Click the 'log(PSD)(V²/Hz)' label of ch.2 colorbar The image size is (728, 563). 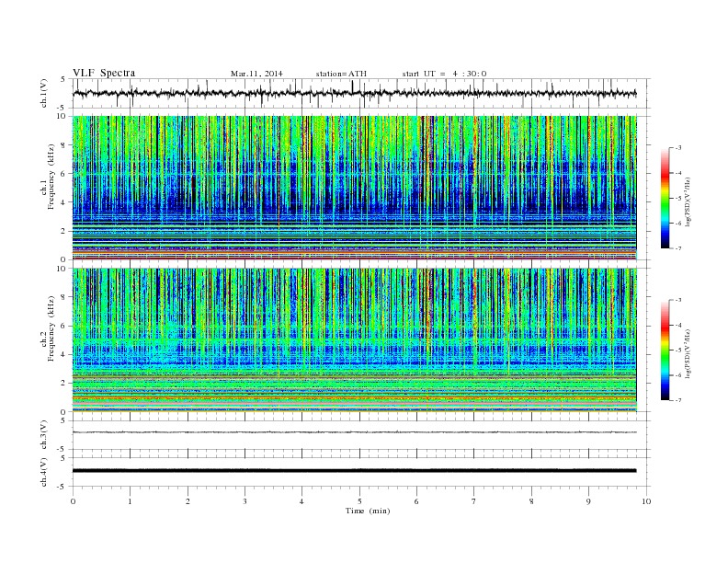(688, 353)
